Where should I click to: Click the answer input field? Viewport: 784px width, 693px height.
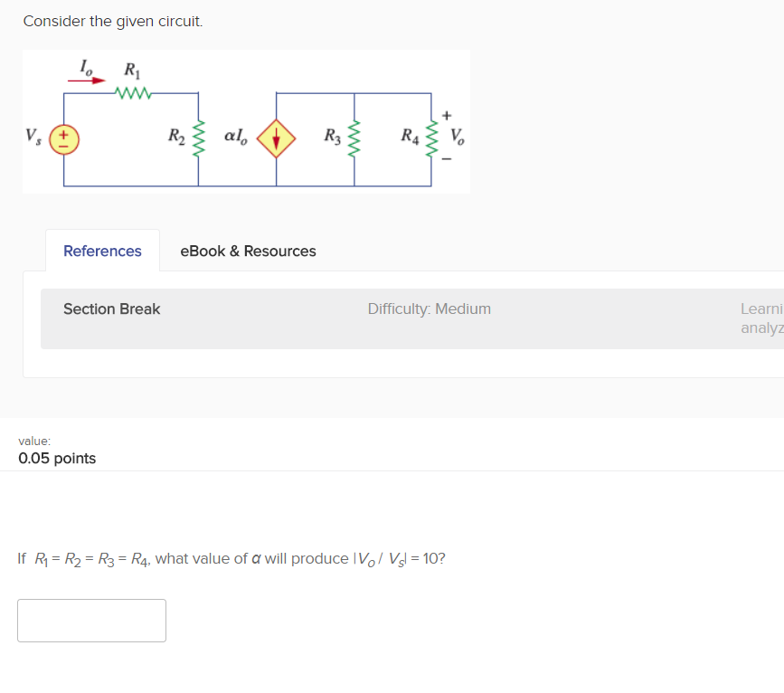pyautogui.click(x=91, y=620)
